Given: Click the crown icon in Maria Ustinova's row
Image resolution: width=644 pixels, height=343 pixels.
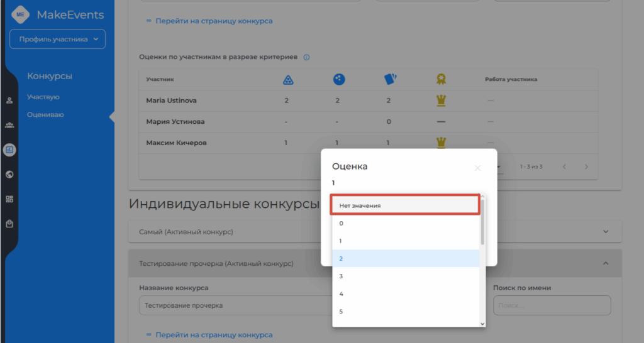Looking at the screenshot, I should pos(441,101).
